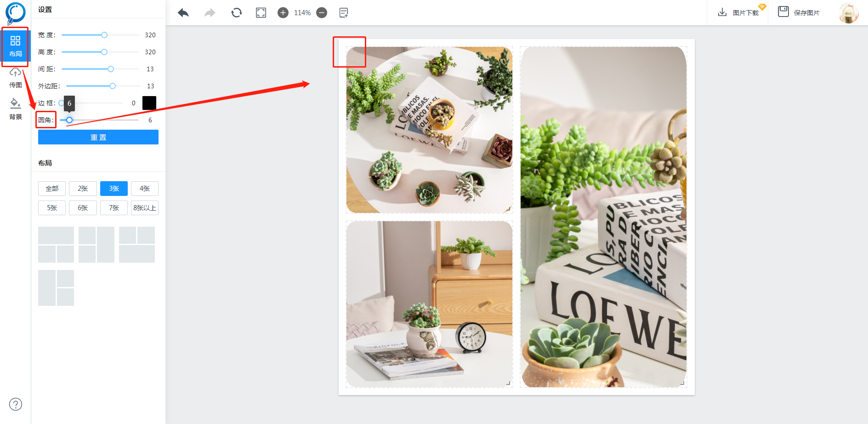Screen dimensions: 868x424
Task: Click the undo arrow icon
Action: coord(183,13)
